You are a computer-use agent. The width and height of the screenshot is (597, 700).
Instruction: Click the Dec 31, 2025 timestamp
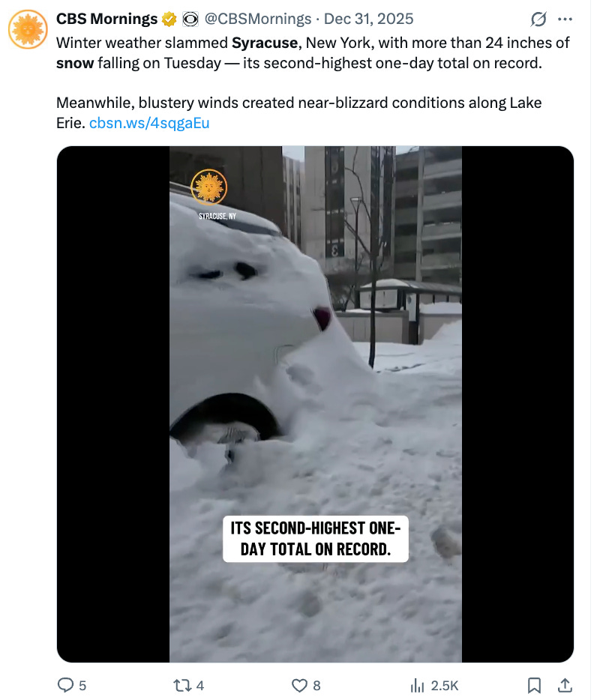click(368, 19)
